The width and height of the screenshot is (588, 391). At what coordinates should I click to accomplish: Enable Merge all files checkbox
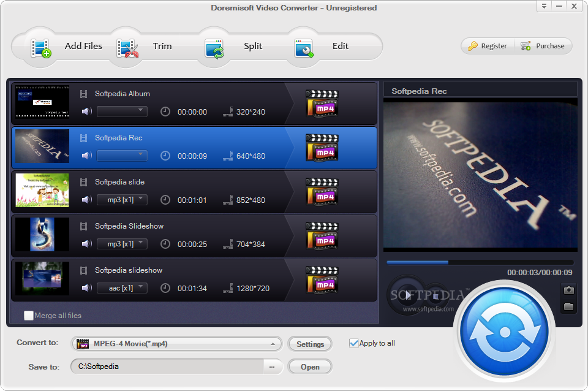tap(29, 316)
